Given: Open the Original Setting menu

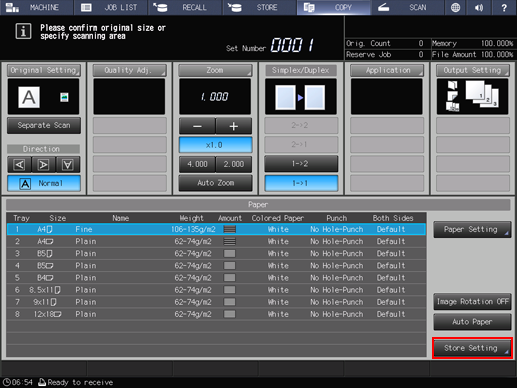Looking at the screenshot, I should tap(44, 70).
